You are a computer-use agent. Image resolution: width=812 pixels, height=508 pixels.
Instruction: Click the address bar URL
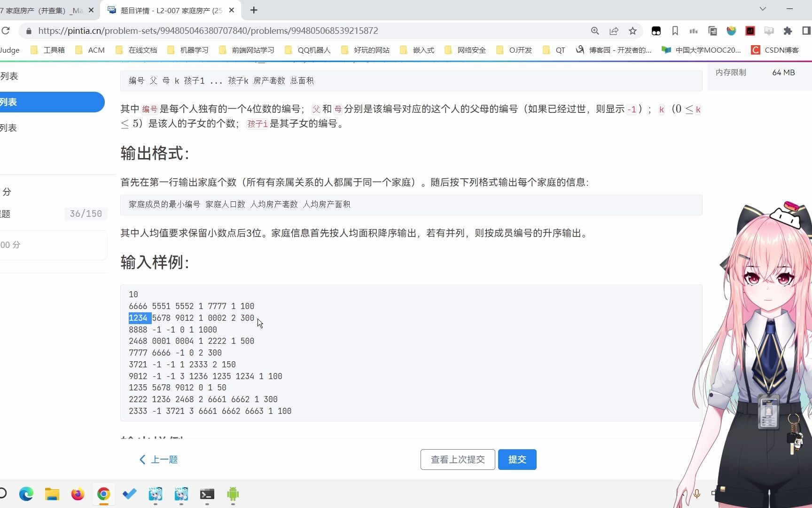[x=208, y=31]
